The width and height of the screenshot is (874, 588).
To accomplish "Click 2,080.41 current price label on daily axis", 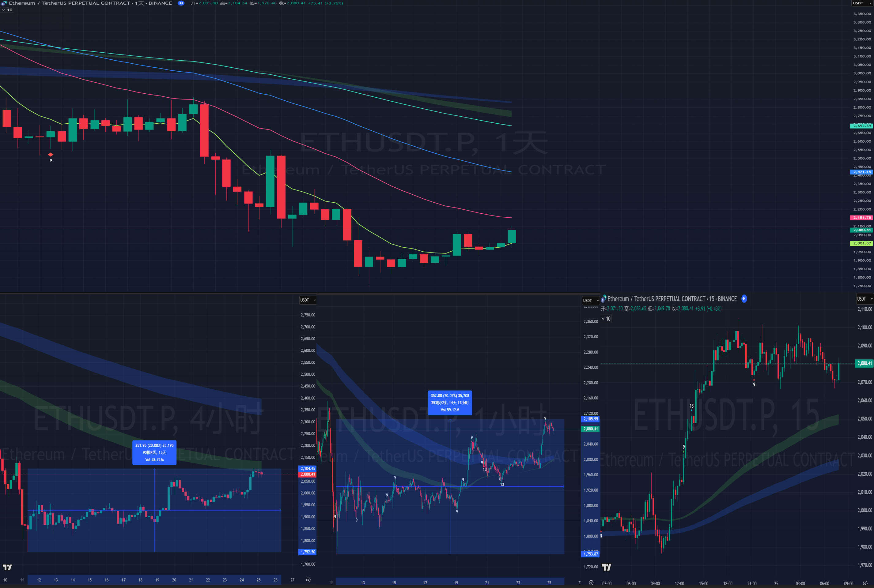I will (862, 230).
